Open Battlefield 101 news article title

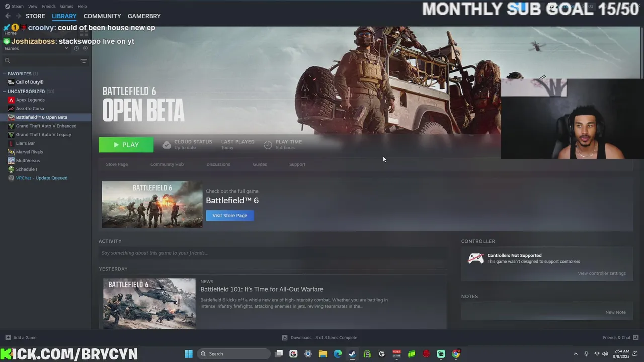pos(262,289)
